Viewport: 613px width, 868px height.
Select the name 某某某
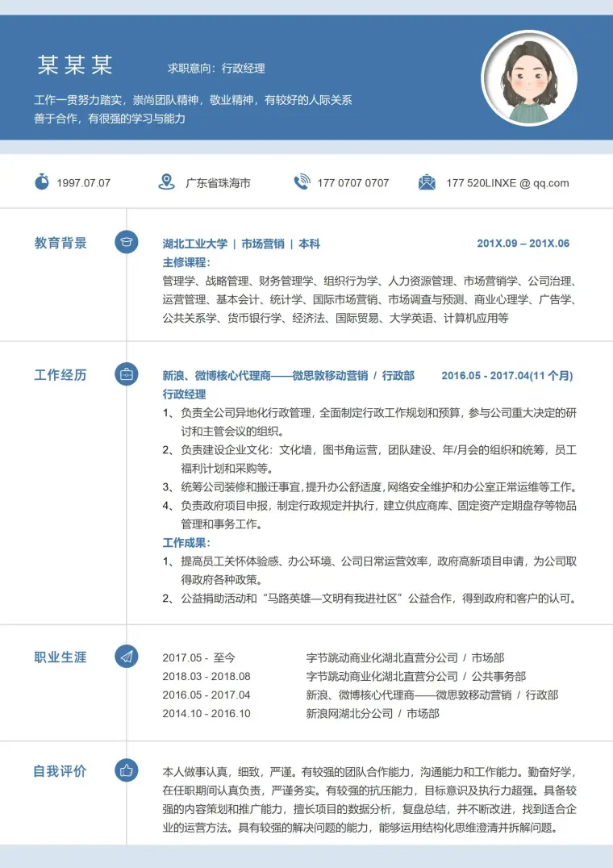(x=75, y=65)
